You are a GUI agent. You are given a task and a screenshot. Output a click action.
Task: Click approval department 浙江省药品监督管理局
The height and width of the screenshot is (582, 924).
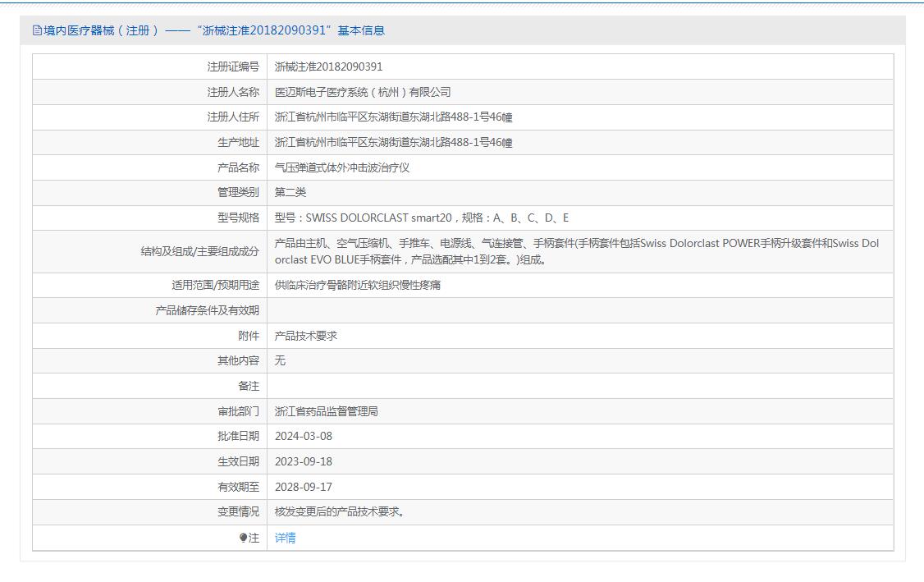click(x=326, y=411)
